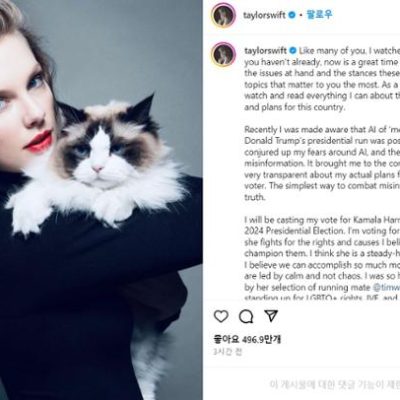Click the comments-restricted notice at bottom
The width and height of the screenshot is (400, 400).
335,385
